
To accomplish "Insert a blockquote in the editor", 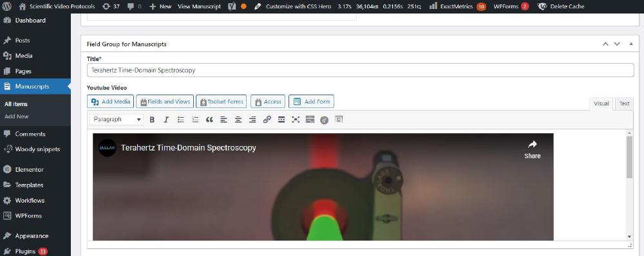I will point(209,120).
